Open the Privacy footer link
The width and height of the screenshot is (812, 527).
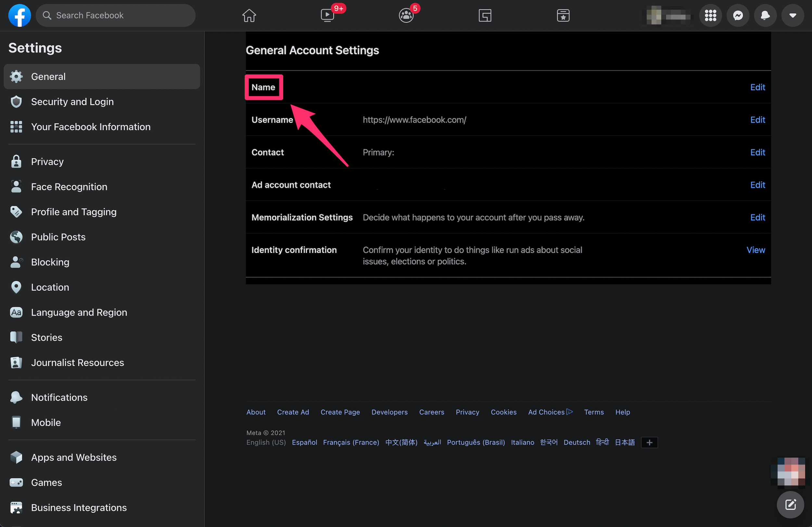click(467, 412)
